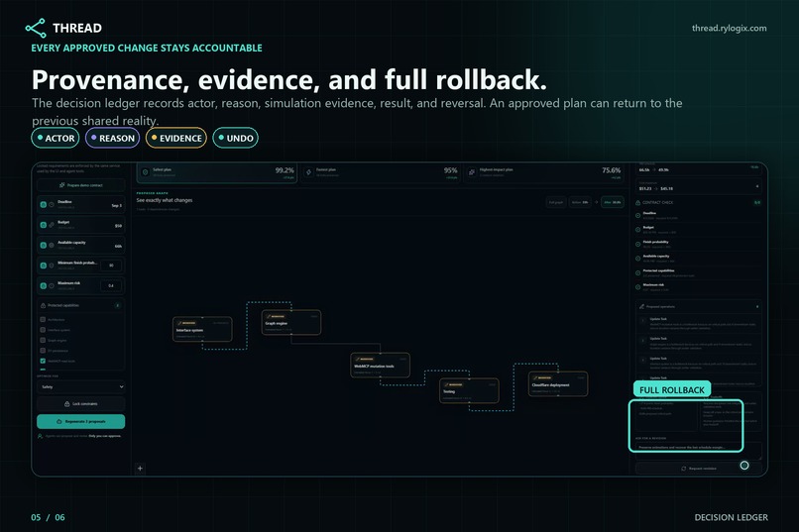
Task: Click the CONTRACT CHECK shield icon
Action: (638, 203)
